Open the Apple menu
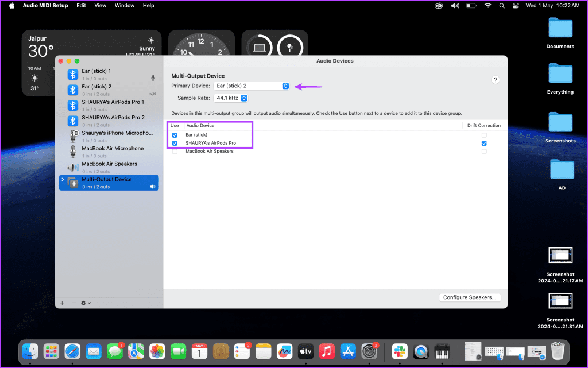Screen dimensions: 588x368 tap(11, 6)
